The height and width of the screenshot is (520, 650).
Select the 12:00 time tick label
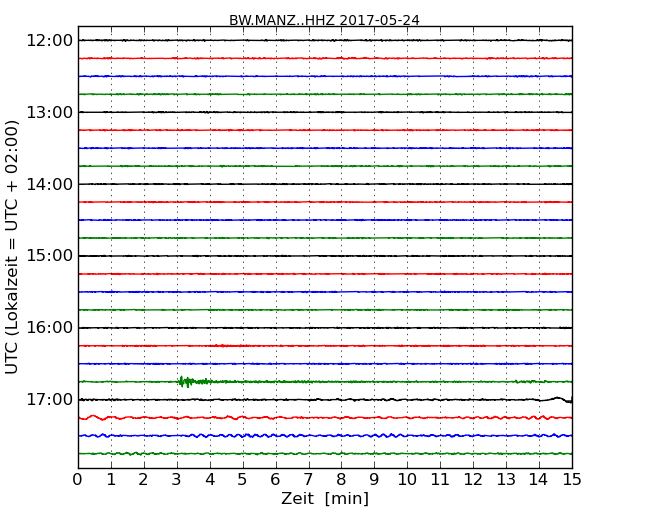49,41
